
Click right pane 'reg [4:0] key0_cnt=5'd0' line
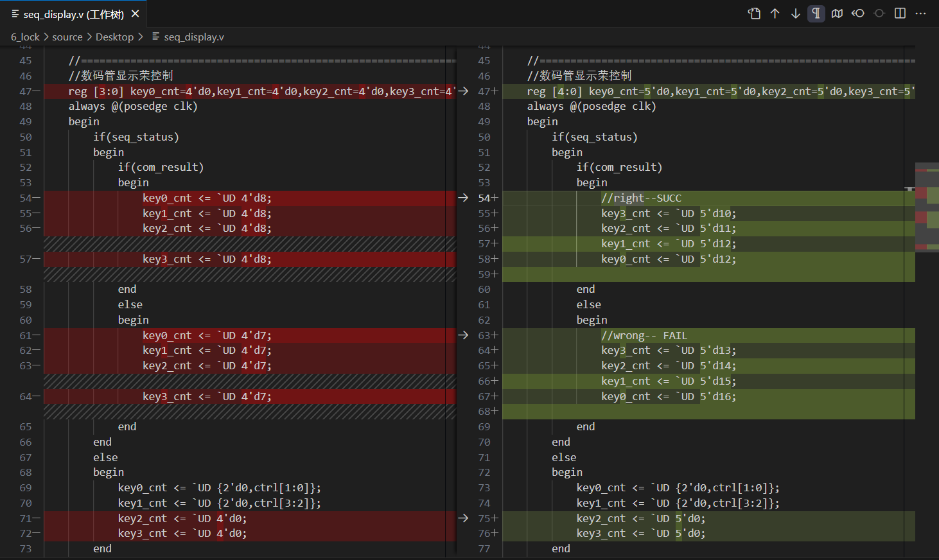coord(721,91)
